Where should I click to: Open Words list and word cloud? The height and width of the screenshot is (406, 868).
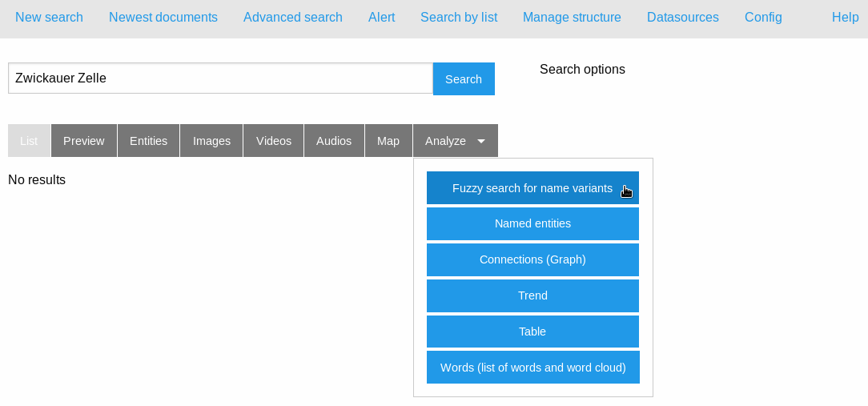pyautogui.click(x=533, y=368)
